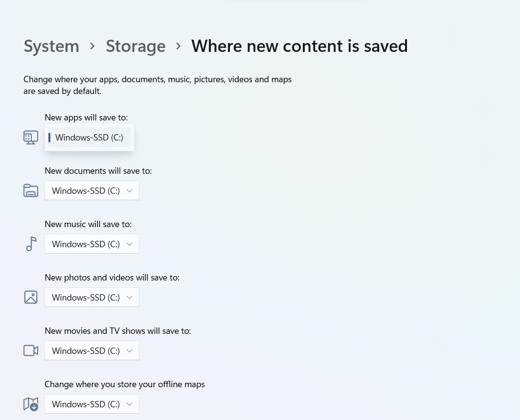Open the offline maps drive dropdown
520x420 pixels.
(x=92, y=404)
